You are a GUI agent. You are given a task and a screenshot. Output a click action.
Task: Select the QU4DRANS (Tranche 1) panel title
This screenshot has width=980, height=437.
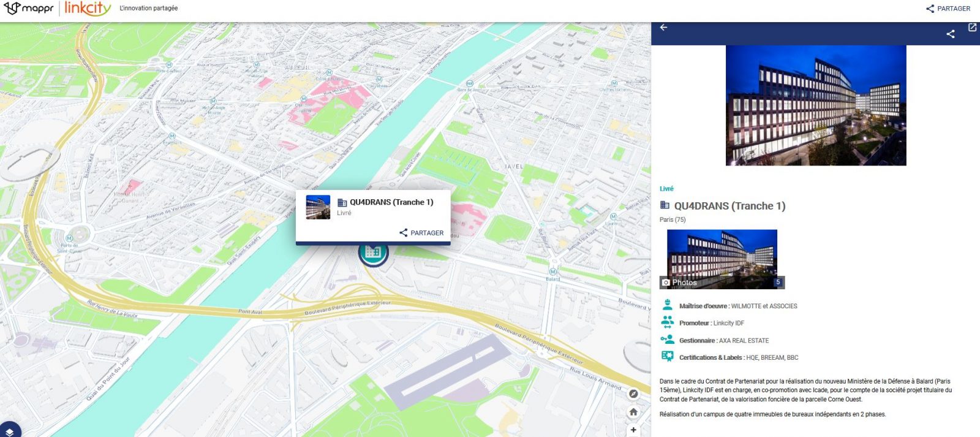point(729,206)
